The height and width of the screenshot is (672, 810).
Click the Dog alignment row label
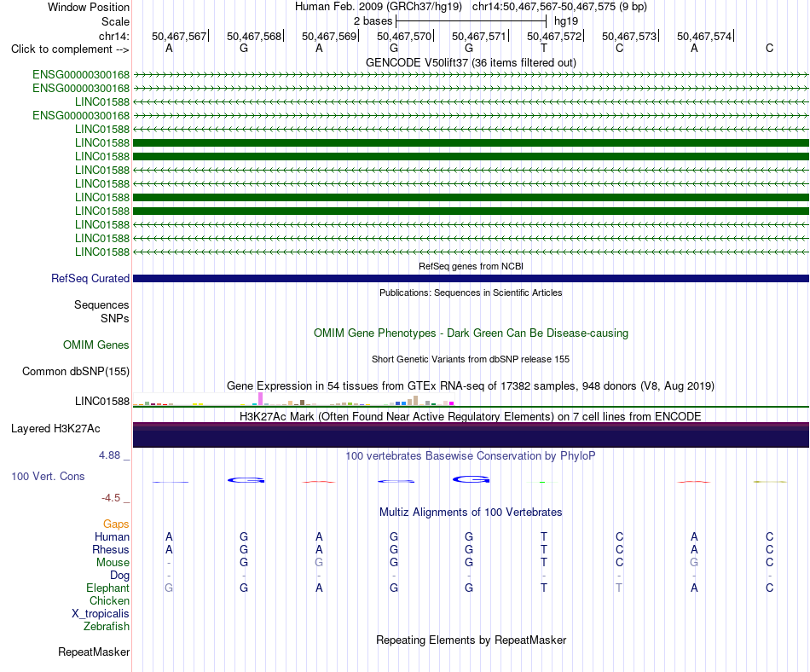click(x=120, y=576)
